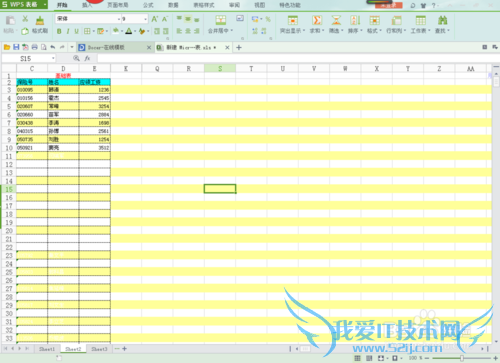
Task: Click the Open folder quick-access icon
Action: coord(7,47)
